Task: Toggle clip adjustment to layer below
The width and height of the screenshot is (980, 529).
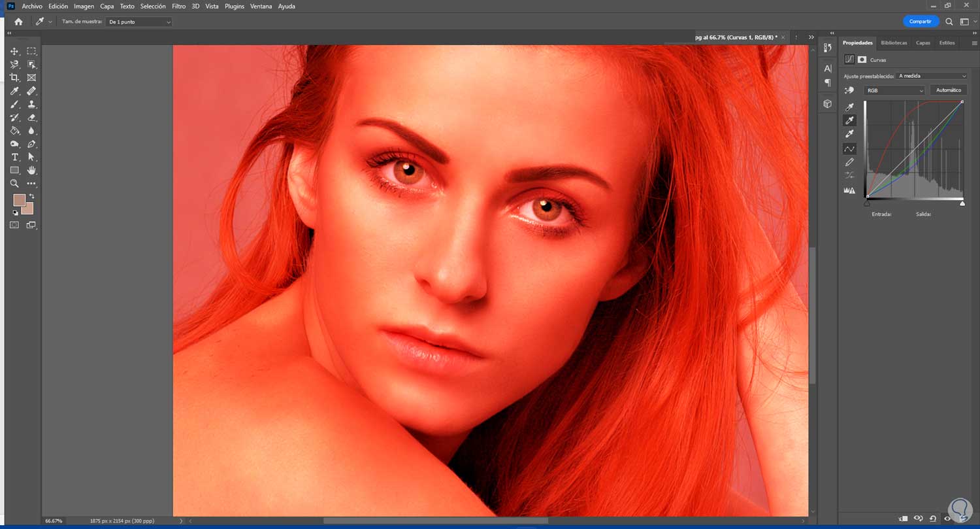Action: pyautogui.click(x=904, y=519)
